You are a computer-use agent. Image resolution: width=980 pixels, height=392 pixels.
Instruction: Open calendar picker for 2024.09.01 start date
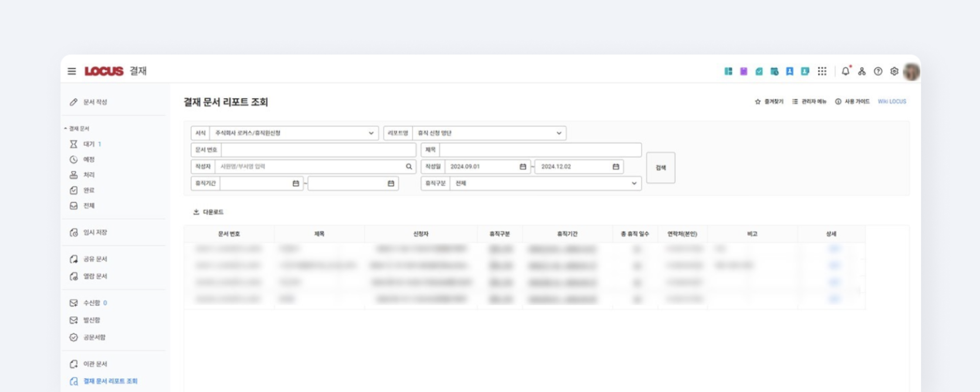click(523, 167)
